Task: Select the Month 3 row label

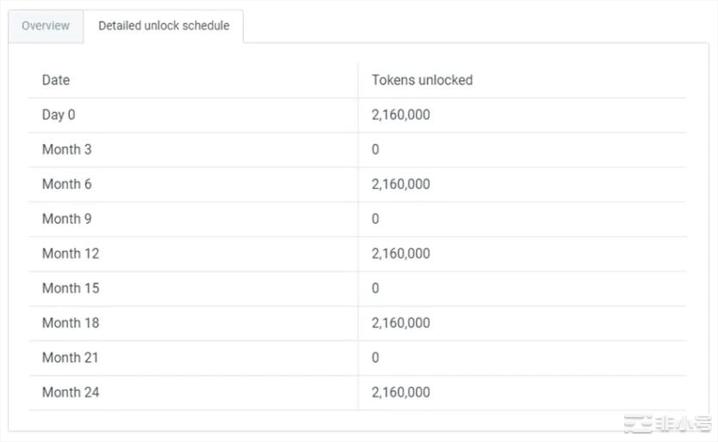Action: point(66,149)
